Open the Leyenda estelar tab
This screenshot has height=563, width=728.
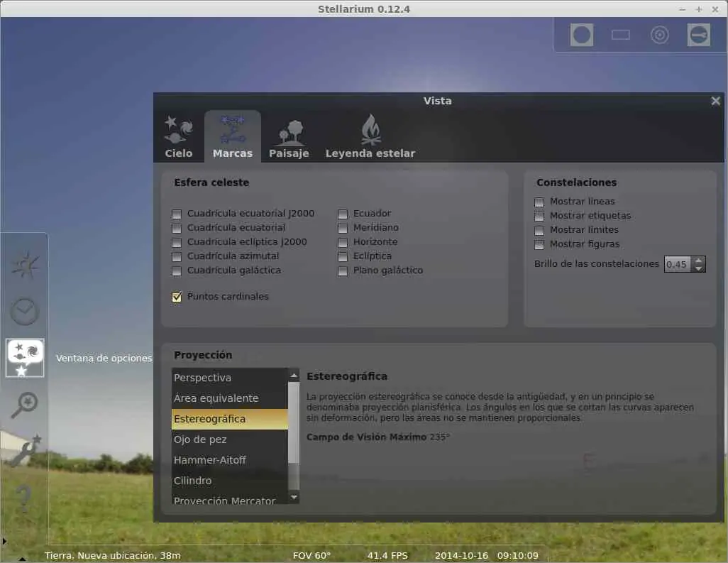point(370,136)
